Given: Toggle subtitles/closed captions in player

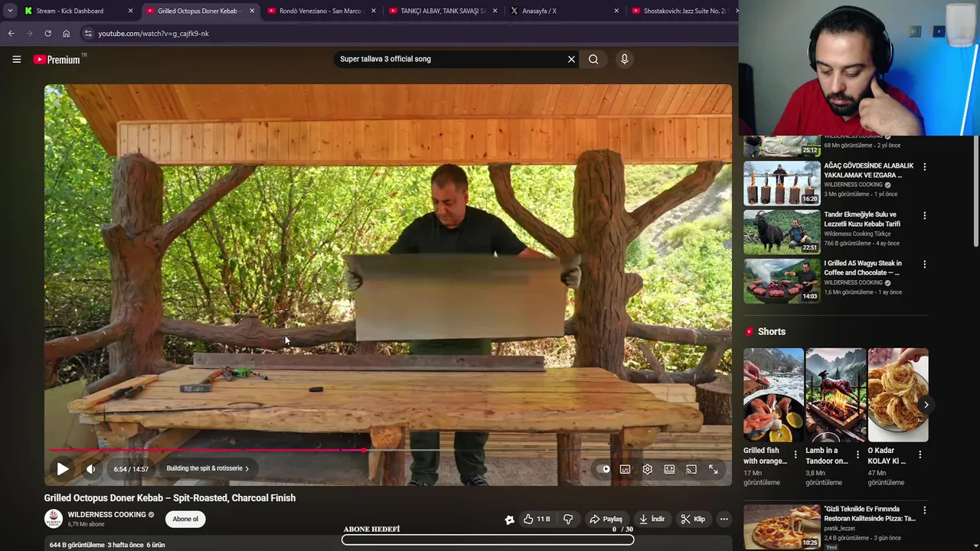Looking at the screenshot, I should [x=626, y=469].
